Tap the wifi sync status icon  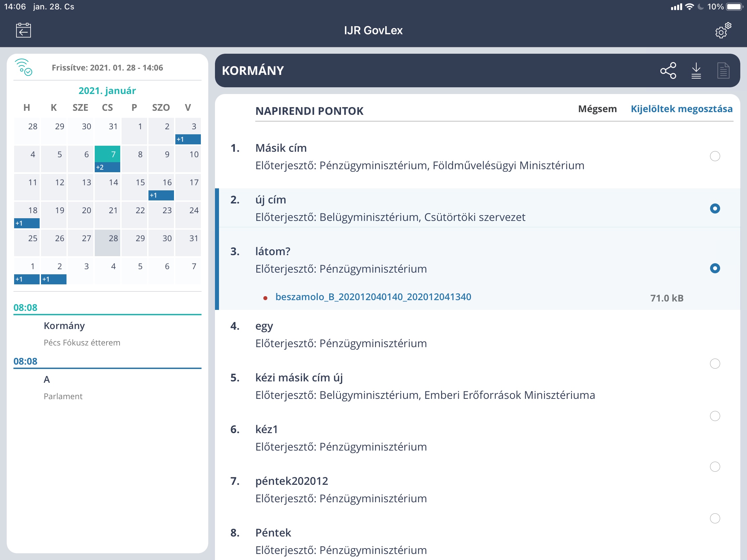click(x=24, y=67)
